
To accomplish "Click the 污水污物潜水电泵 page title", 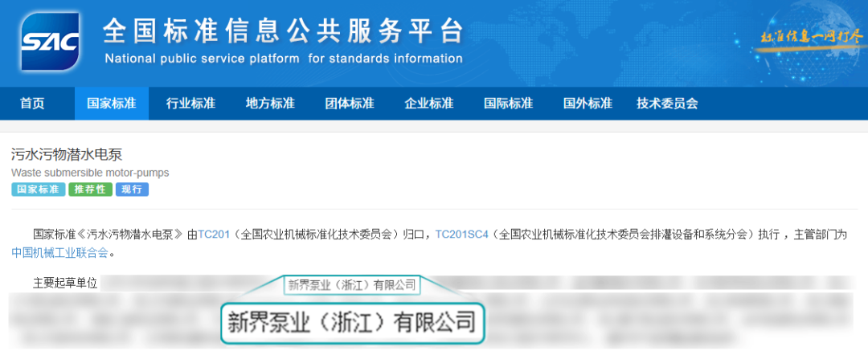I will pos(67,155).
